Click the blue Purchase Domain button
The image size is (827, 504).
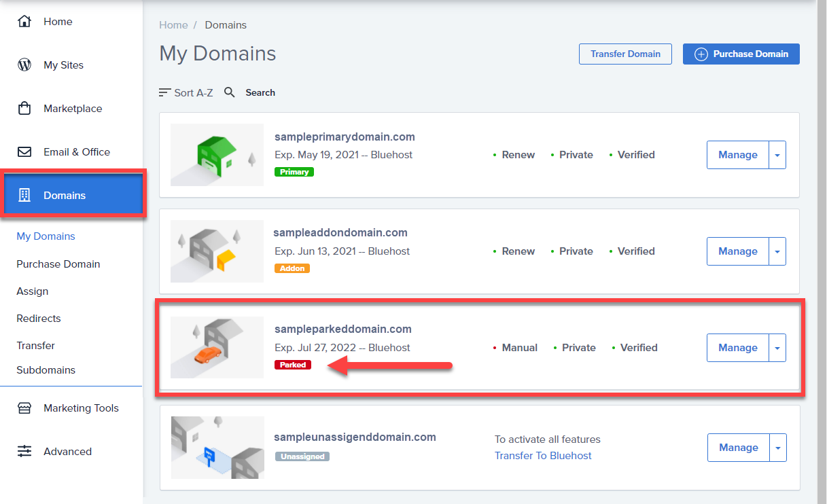click(741, 54)
